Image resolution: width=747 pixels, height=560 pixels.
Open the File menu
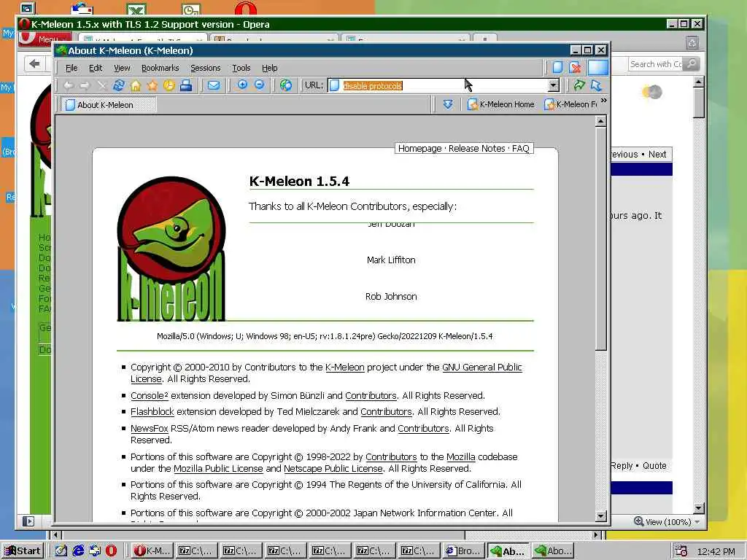[71, 68]
